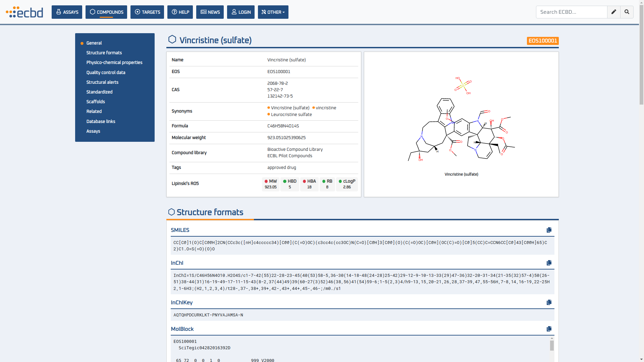Copy the InChI string
644x362 pixels.
point(549,263)
